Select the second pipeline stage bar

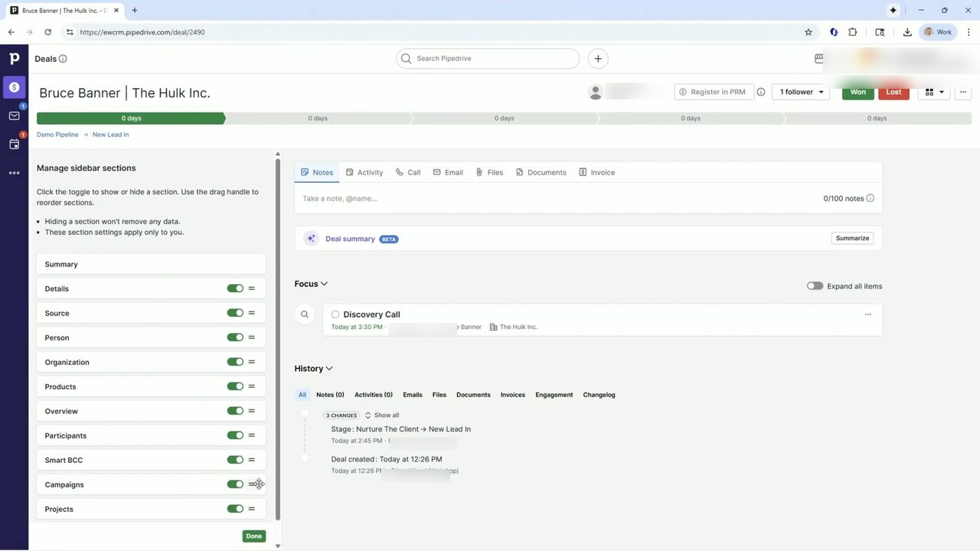click(x=318, y=119)
